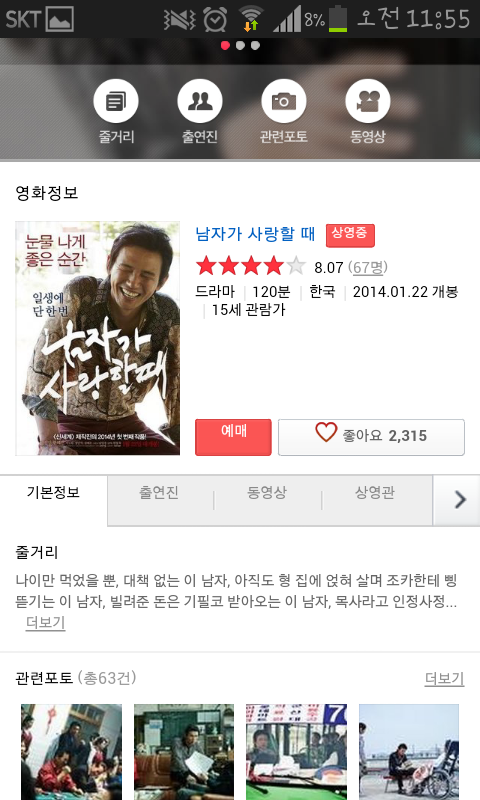Open the 상영관 theaters tab
The width and height of the screenshot is (480, 800).
(x=375, y=493)
